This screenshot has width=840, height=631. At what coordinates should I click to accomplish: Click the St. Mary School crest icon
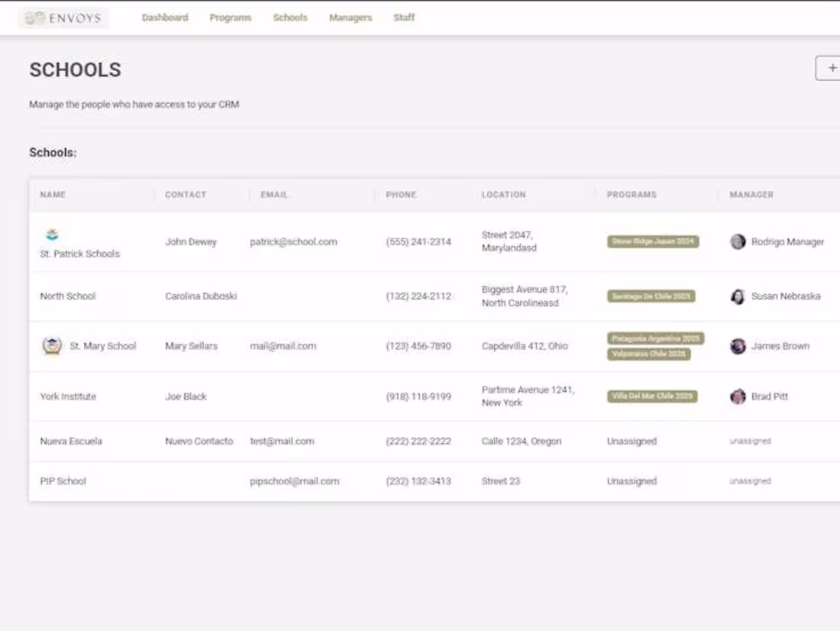51,345
